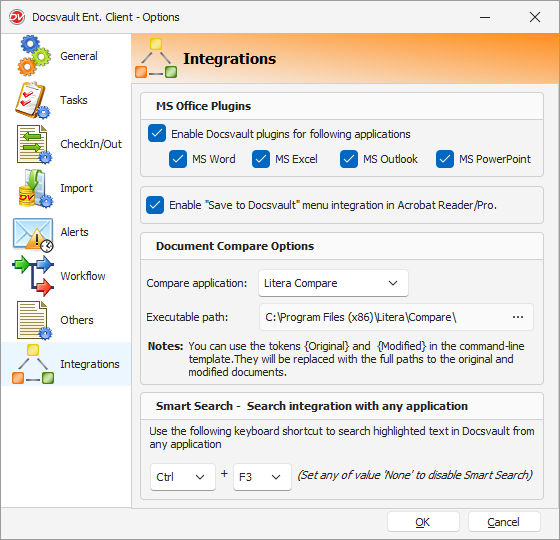Image resolution: width=560 pixels, height=540 pixels.
Task: Click the 'Set any of value None' hint
Action: [415, 475]
